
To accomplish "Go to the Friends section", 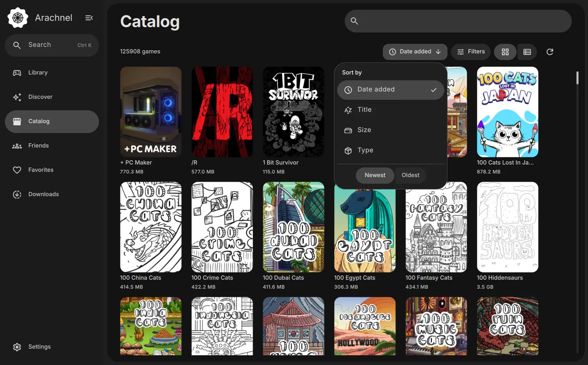I will point(52,146).
